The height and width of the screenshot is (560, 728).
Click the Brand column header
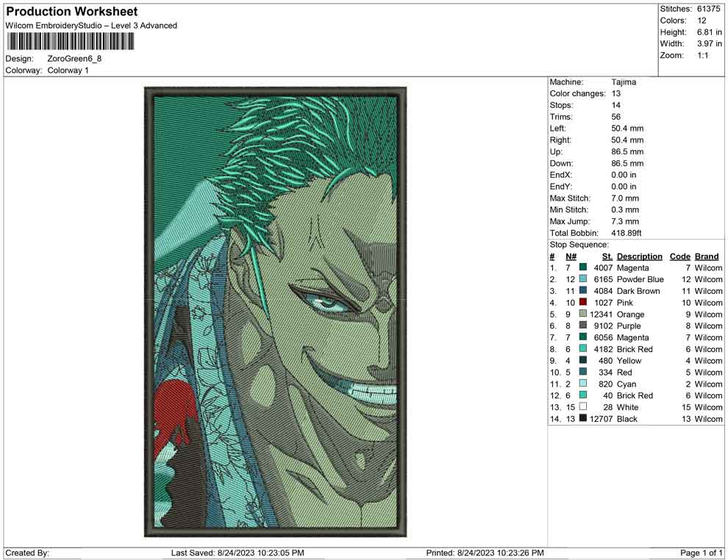(x=706, y=256)
